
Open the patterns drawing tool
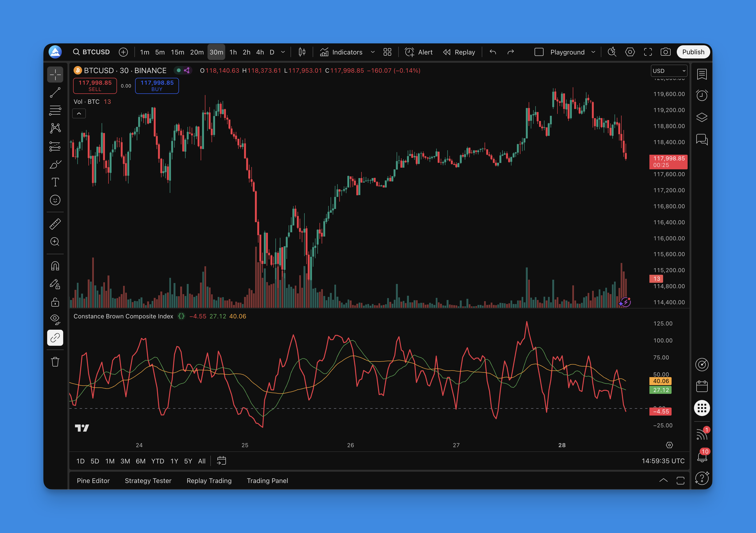55,128
